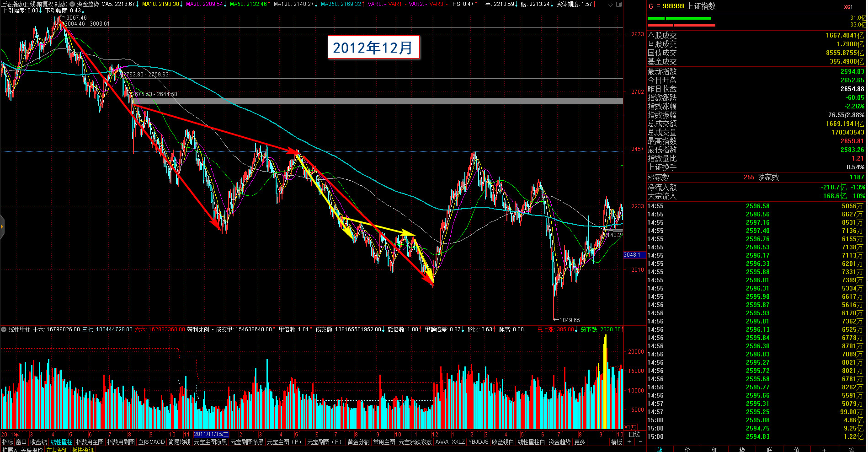Expand the 上证指数 chart title dropdown arrow
This screenshot has height=452, width=868.
(72, 4)
